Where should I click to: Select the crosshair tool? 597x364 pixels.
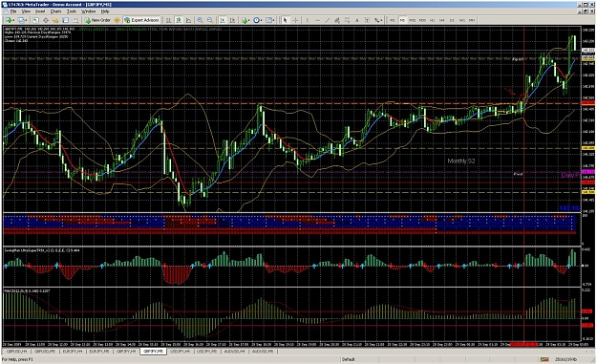click(x=295, y=20)
